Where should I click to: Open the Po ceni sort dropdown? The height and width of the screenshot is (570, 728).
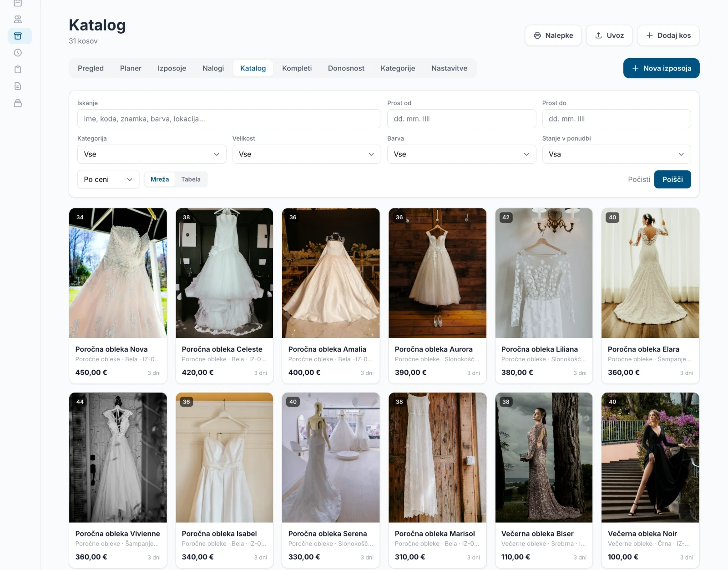(x=108, y=179)
